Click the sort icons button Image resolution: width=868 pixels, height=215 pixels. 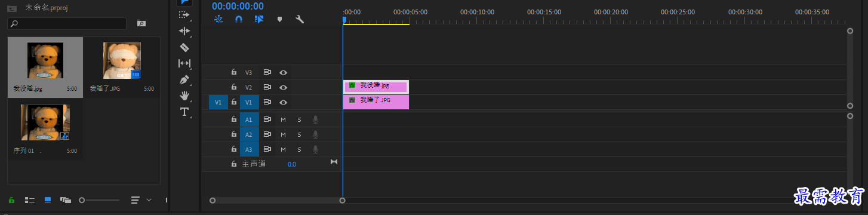pyautogui.click(x=136, y=199)
